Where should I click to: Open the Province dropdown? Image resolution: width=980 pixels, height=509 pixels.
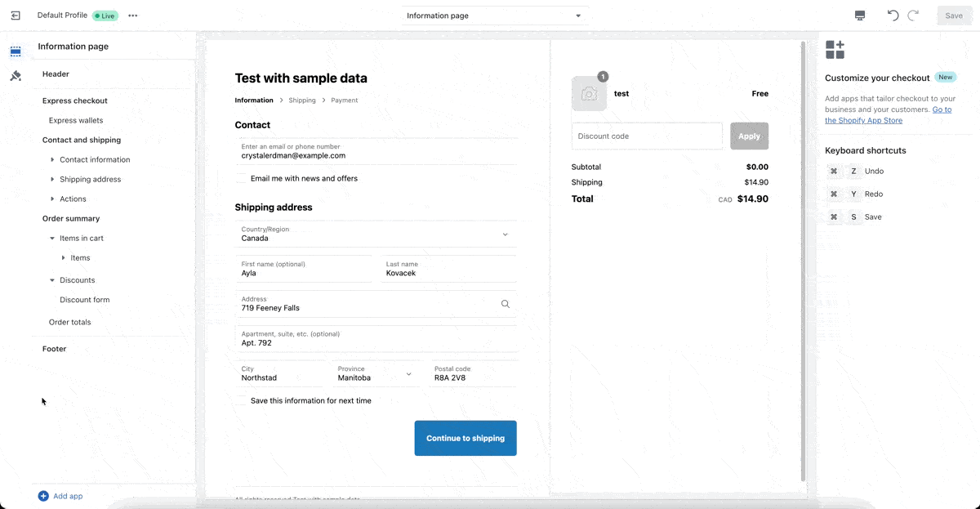tap(375, 373)
